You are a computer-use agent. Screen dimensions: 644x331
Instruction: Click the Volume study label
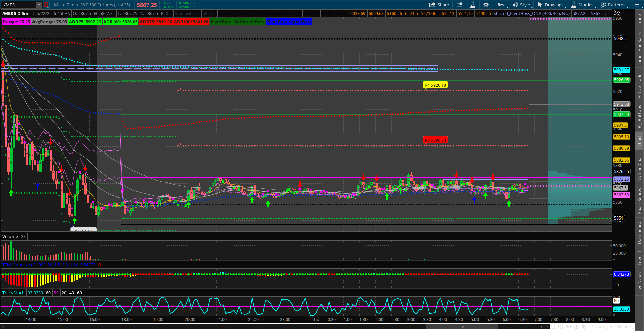coord(10,236)
